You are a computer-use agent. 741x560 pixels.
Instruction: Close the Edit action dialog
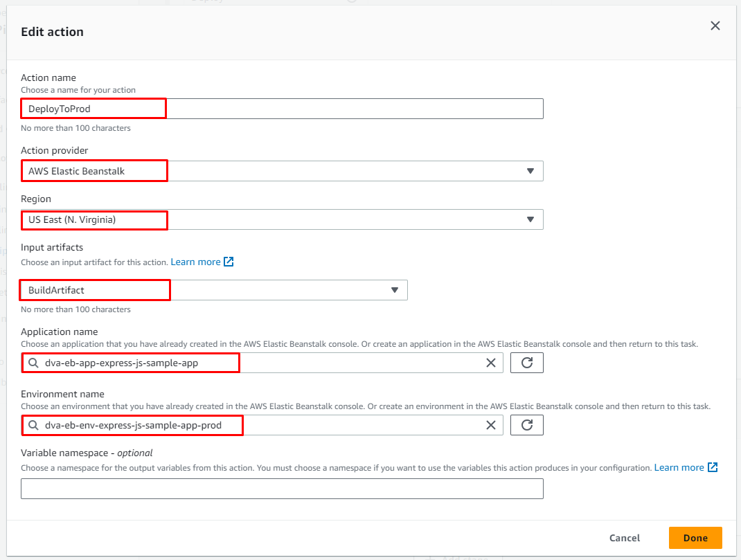(x=715, y=26)
